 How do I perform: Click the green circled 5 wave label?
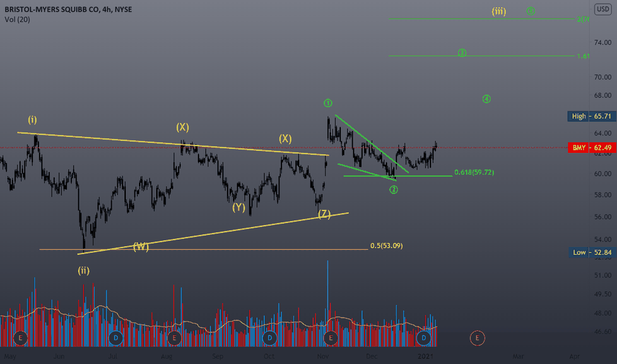point(531,11)
